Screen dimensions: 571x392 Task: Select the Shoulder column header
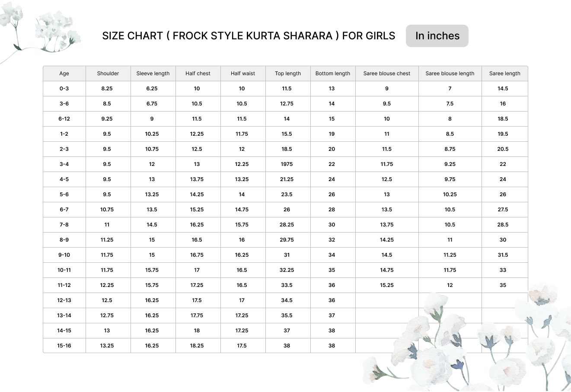coord(108,73)
